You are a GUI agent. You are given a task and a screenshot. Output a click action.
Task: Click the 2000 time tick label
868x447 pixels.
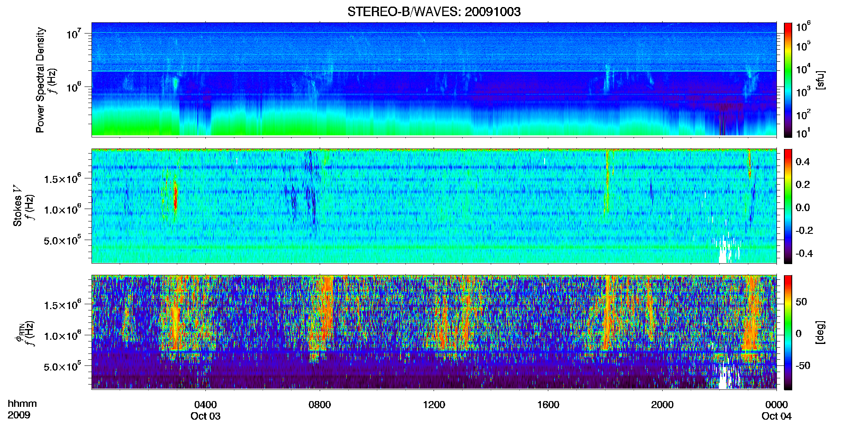pyautogui.click(x=662, y=404)
